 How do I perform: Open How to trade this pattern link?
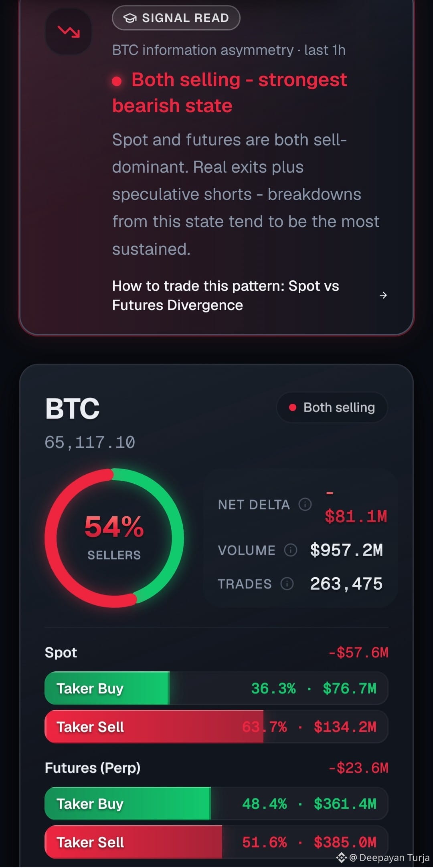click(x=226, y=296)
